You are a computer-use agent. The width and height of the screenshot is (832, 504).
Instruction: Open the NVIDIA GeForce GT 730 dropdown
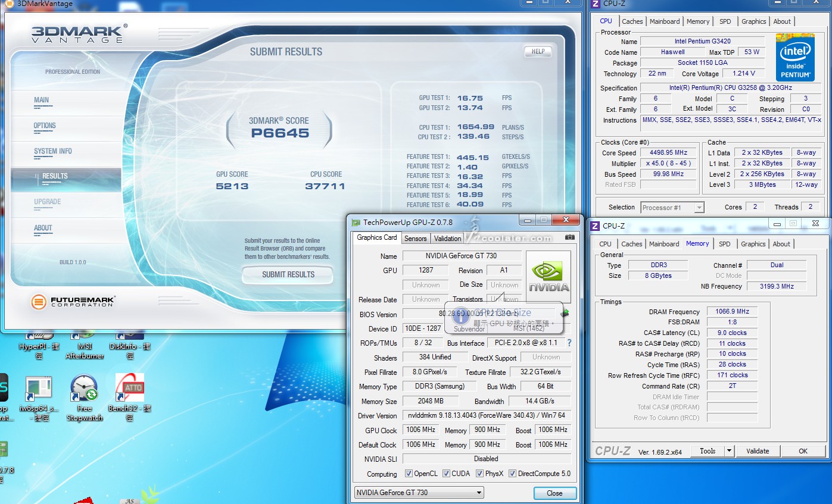point(419,493)
